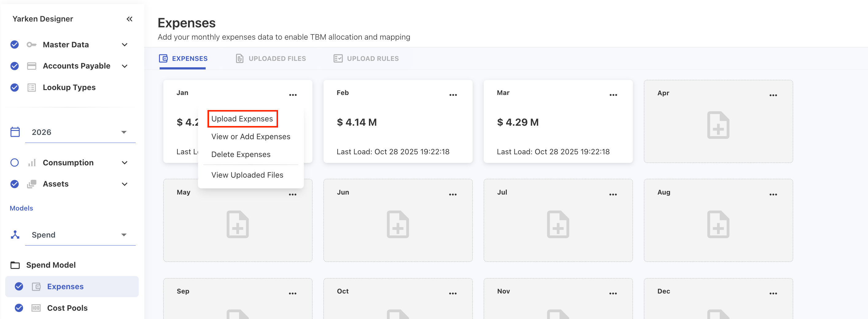Open the Cost Pools page
Screen dimensions: 868x319
point(67,308)
